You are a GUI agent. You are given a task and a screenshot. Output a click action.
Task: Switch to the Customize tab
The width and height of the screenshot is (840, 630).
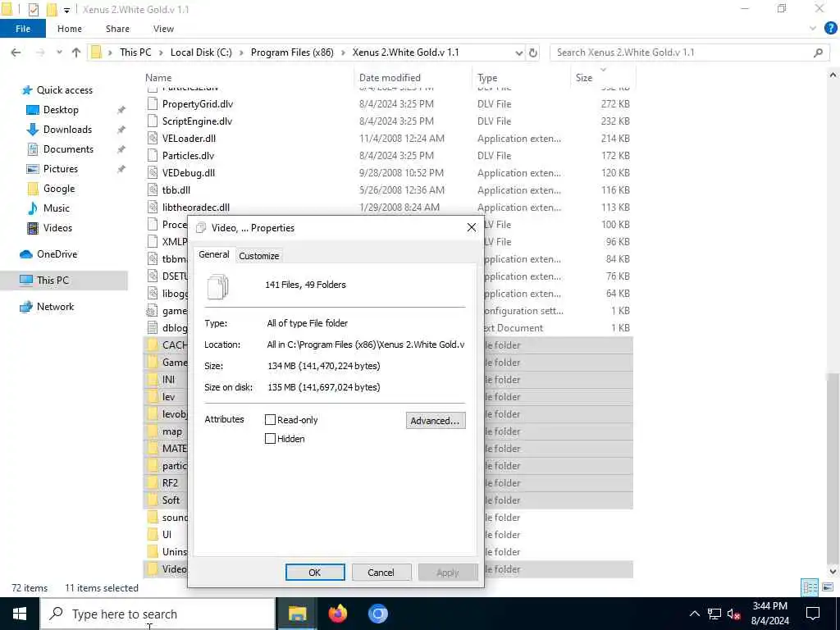tap(258, 256)
